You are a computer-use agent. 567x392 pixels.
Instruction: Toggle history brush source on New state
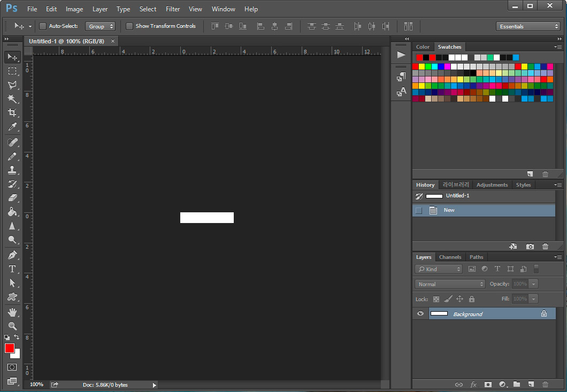(419, 211)
